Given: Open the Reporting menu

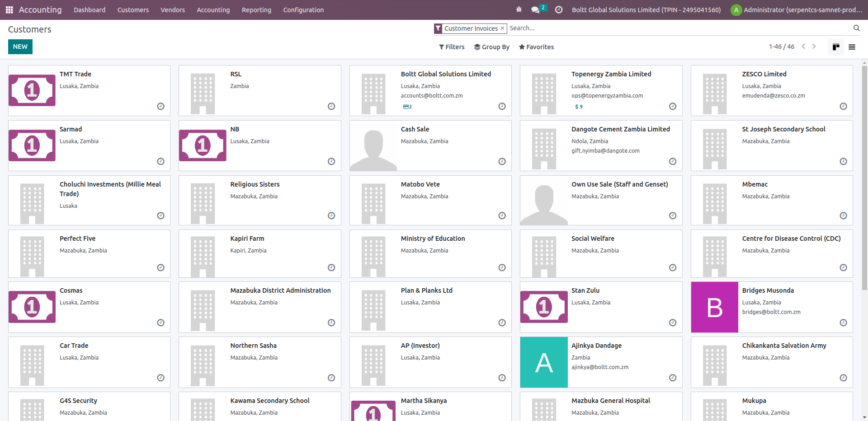Looking at the screenshot, I should pyautogui.click(x=256, y=9).
